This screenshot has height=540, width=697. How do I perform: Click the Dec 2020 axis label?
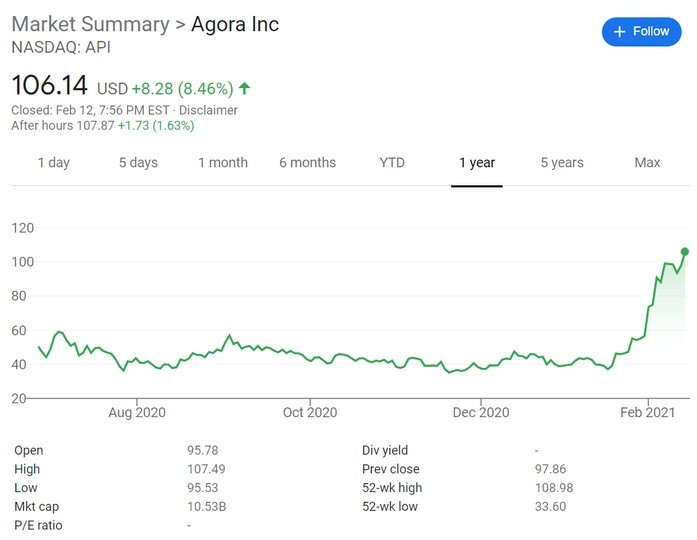tap(481, 412)
